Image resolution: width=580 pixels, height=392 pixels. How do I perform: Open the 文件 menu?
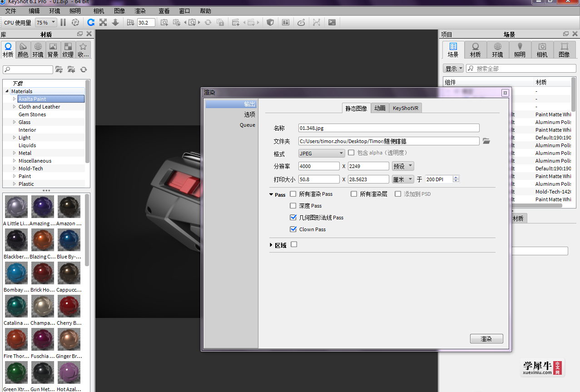coord(10,11)
